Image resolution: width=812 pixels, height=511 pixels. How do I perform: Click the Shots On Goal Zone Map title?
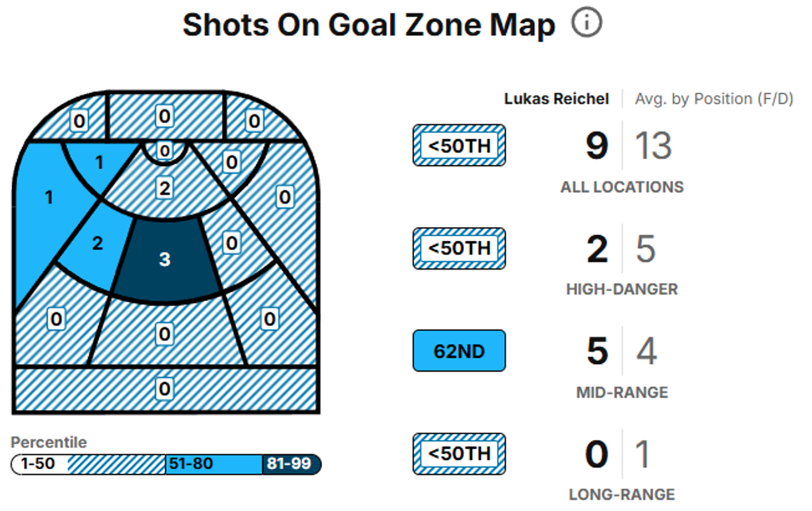point(369,25)
